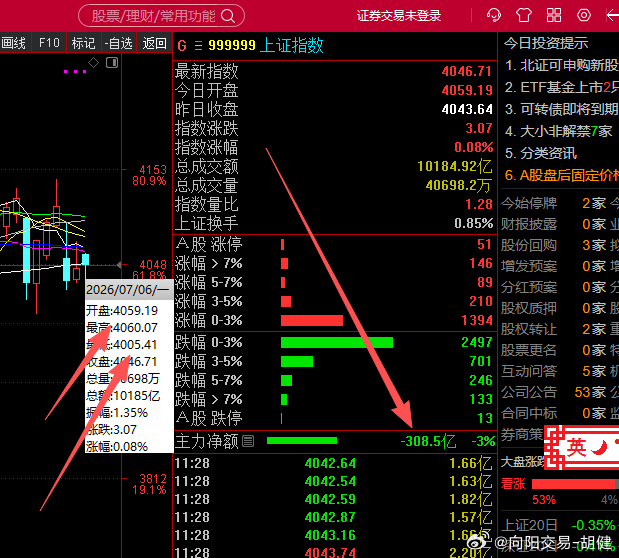Open the list icon beside 999999
The height and width of the screenshot is (558, 619).
click(x=198, y=45)
